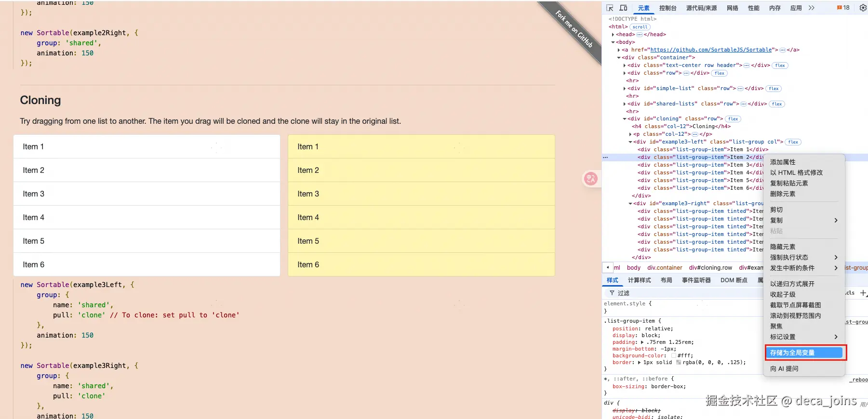
Task: Click the ellipsis in p col-12 element
Action: 695,134
